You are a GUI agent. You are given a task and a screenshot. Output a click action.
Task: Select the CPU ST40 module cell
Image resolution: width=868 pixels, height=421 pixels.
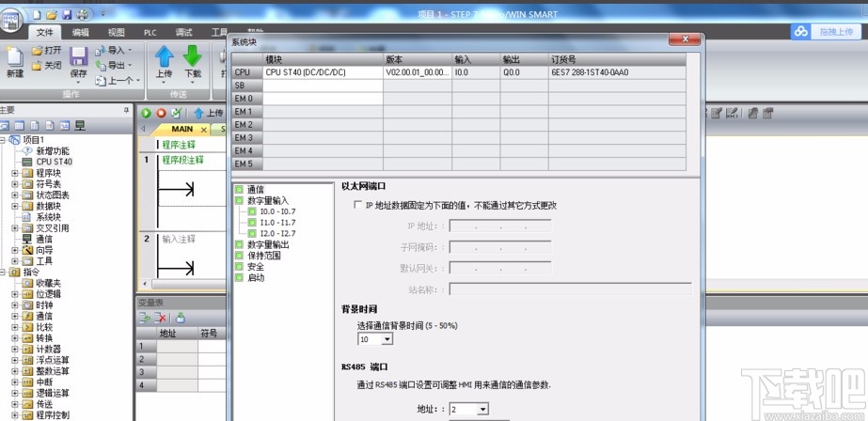pyautogui.click(x=323, y=72)
